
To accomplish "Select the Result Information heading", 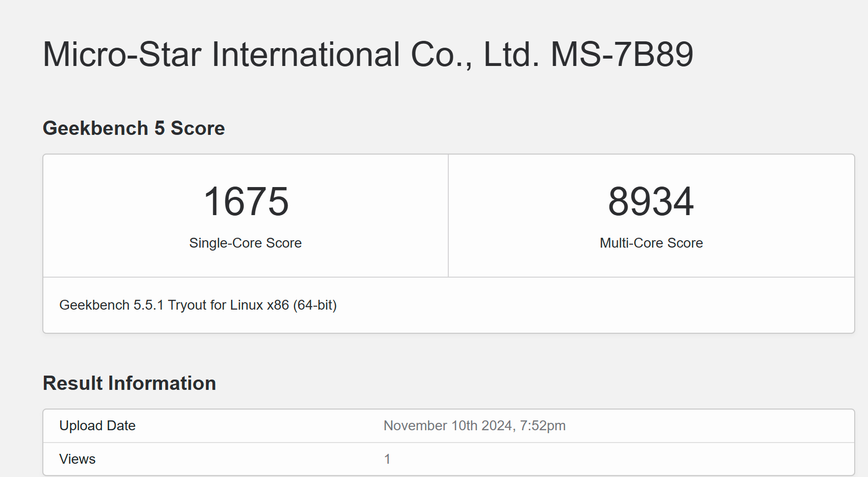I will point(130,383).
